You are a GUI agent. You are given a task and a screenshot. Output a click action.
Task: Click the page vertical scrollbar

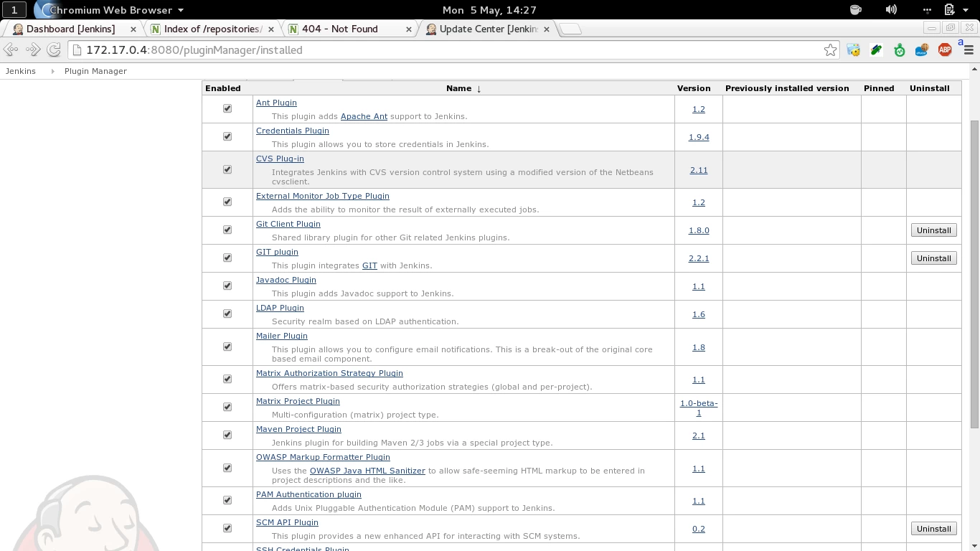coord(974,275)
